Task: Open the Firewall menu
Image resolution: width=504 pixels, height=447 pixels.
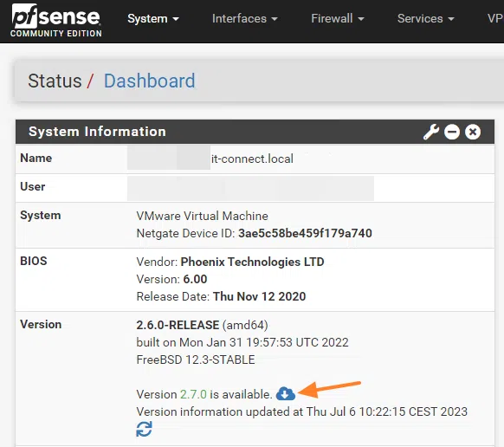Action: click(x=338, y=19)
